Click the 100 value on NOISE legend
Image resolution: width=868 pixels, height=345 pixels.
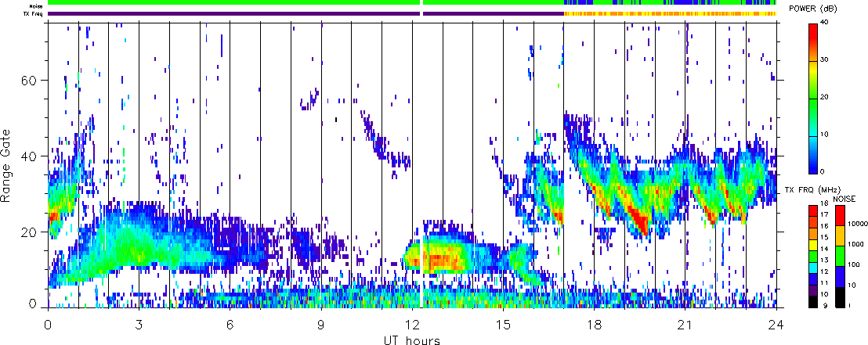pos(854,265)
